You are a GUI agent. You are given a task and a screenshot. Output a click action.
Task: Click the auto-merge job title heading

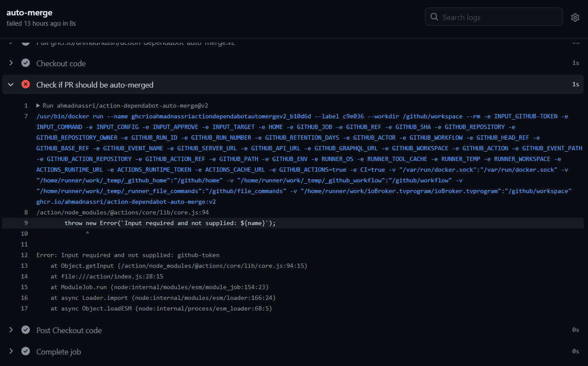[x=29, y=13]
